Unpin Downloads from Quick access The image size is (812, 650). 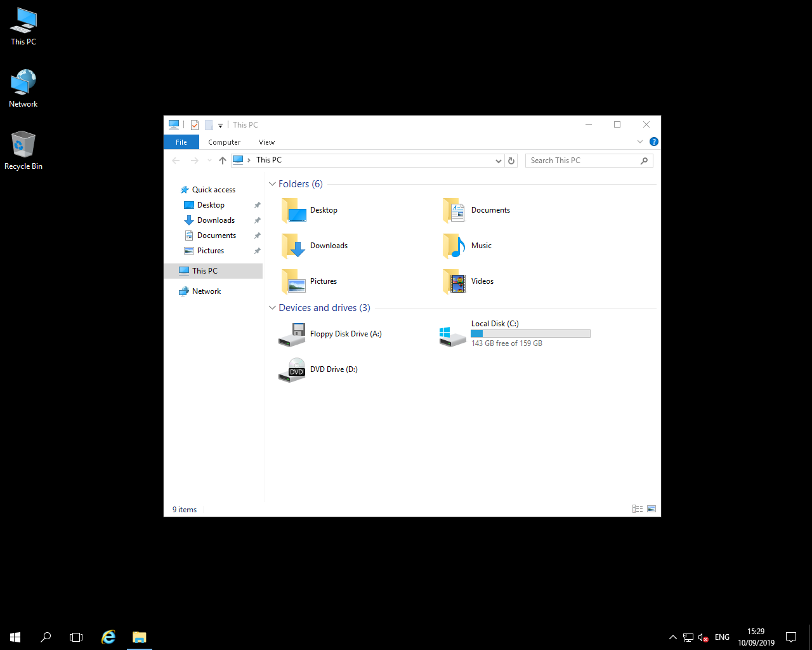pyautogui.click(x=257, y=220)
